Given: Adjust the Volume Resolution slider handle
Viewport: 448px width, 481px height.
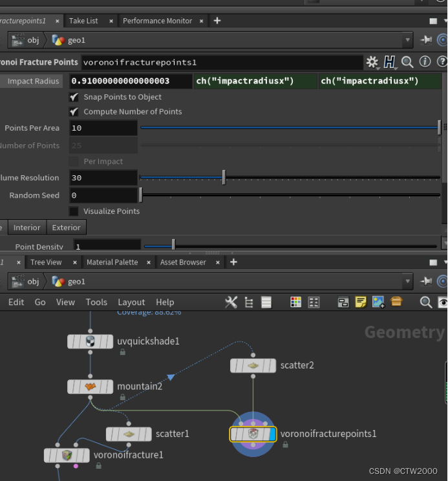Looking at the screenshot, I should 224,177.
